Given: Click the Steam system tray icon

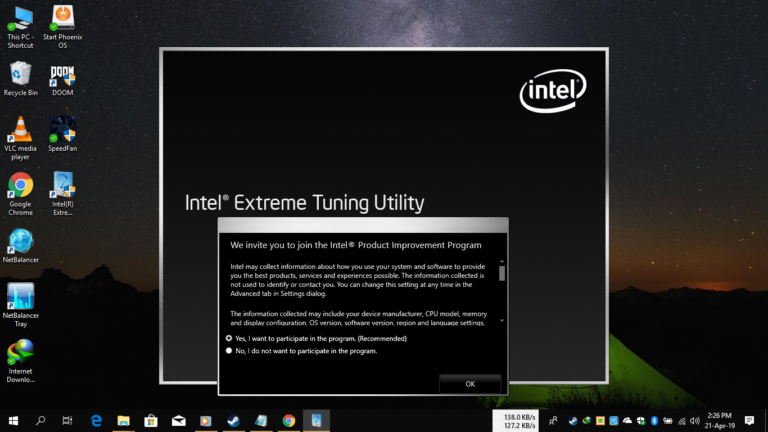Looking at the screenshot, I should (x=573, y=421).
